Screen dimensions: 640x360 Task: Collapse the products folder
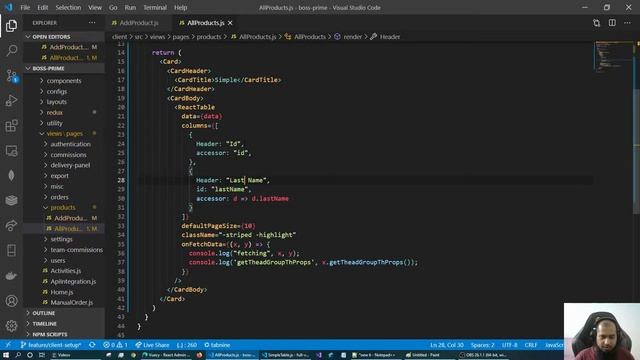[x=64, y=207]
